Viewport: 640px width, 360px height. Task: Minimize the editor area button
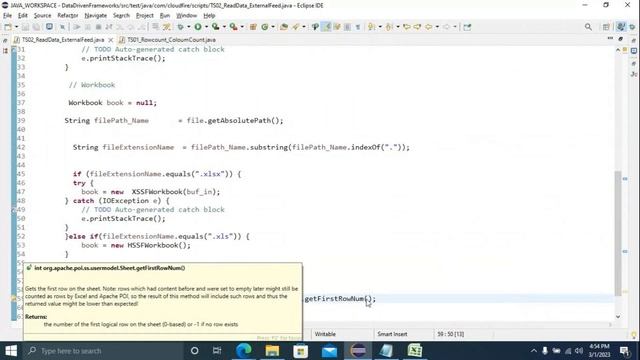click(610, 38)
